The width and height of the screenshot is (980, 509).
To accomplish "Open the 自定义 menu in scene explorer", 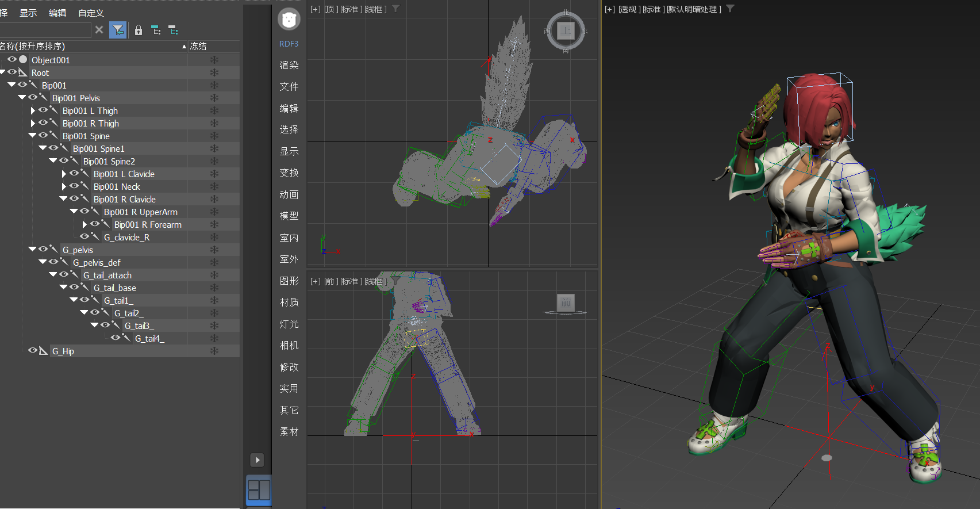I will 91,13.
